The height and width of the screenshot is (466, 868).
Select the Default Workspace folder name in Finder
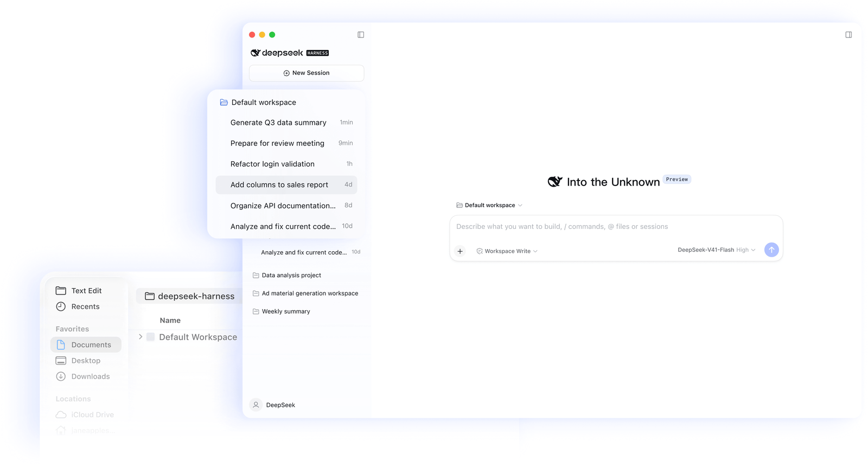198,337
